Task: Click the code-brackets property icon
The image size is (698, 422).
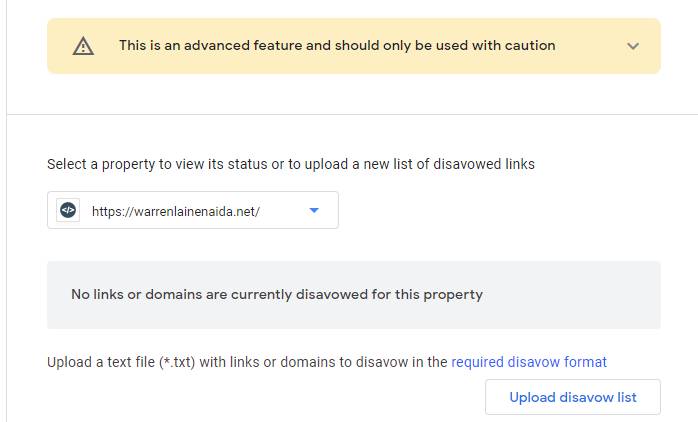Action: pos(68,210)
